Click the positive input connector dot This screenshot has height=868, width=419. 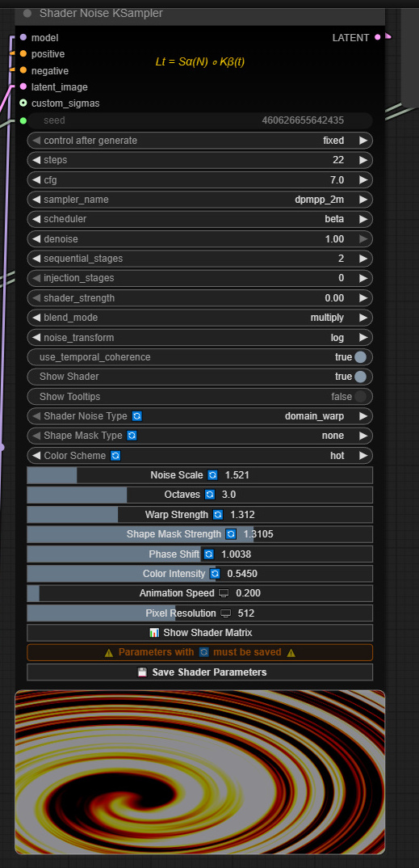pyautogui.click(x=23, y=53)
